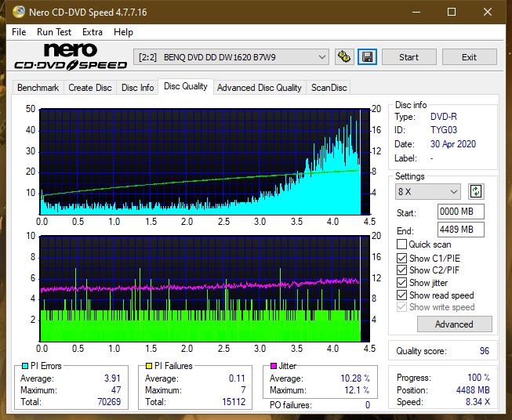The image size is (512, 420).
Task: Click the floppy disk save icon
Action: coord(368,57)
